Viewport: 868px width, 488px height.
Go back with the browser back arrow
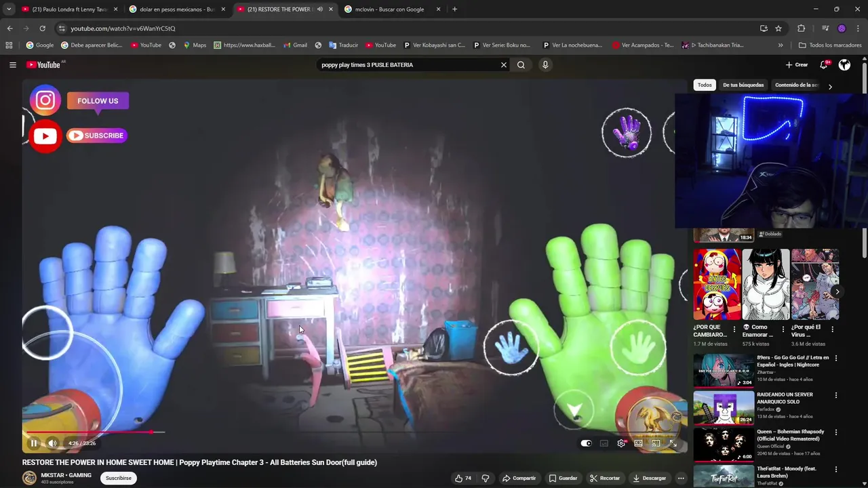[x=9, y=28]
